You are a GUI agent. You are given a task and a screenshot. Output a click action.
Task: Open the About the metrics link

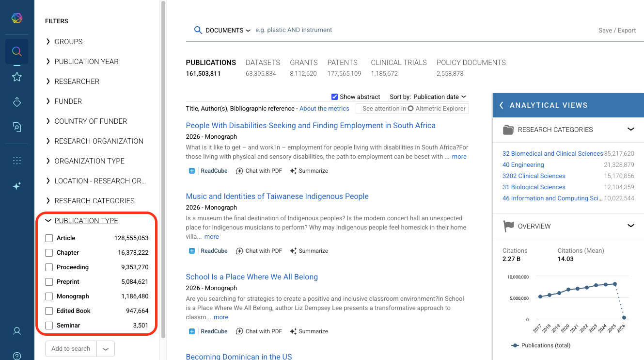324,109
